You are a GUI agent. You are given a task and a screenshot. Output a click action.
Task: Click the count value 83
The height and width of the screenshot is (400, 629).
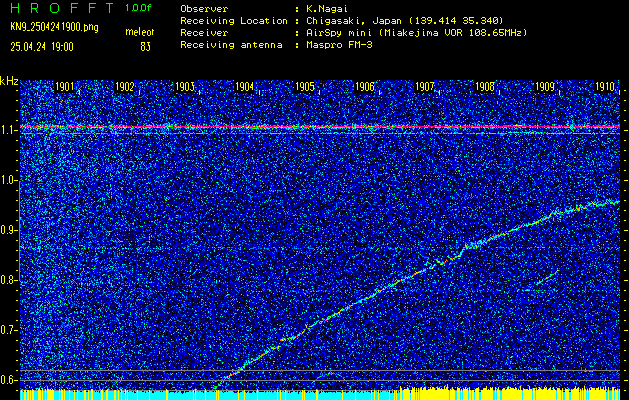click(145, 47)
